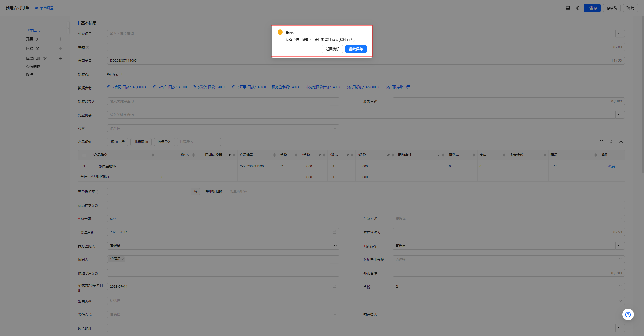
Task: Open the 含税 dropdown
Action: [x=508, y=286]
